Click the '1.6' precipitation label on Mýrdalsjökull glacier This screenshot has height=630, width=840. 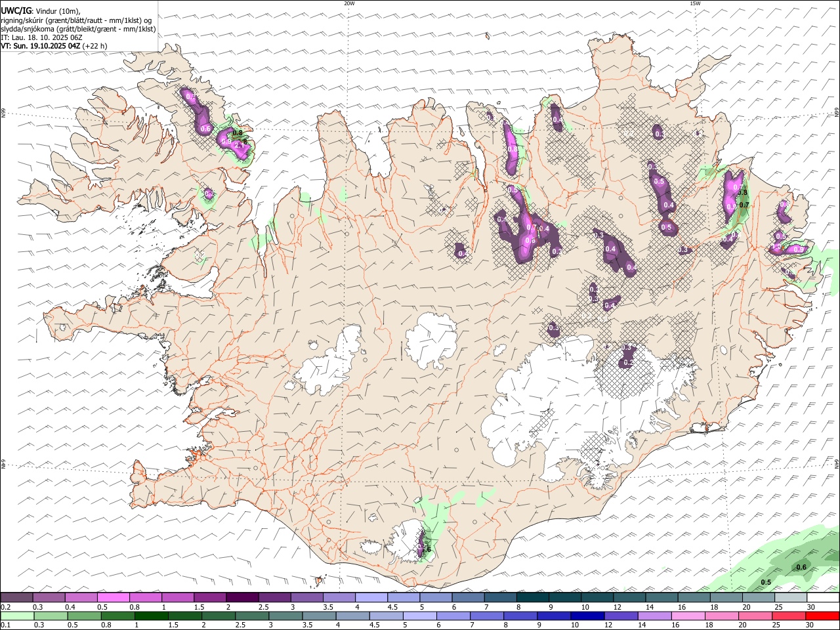pyautogui.click(x=425, y=549)
